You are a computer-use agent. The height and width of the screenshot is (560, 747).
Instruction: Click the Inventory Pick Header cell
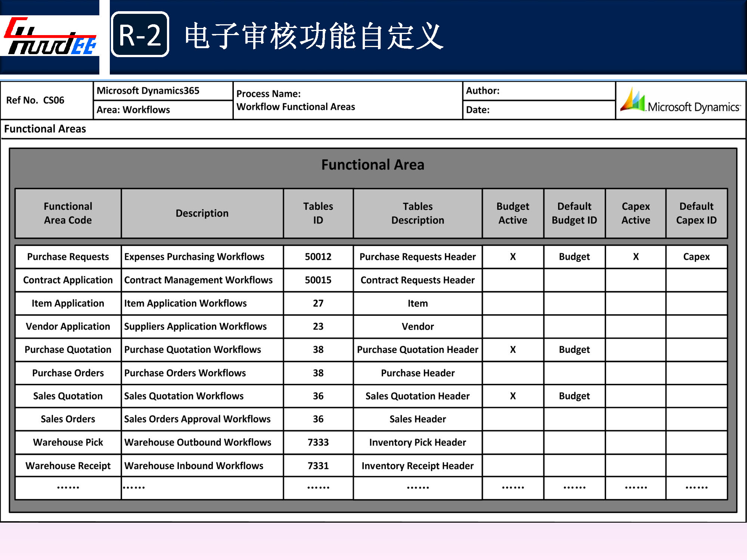418,442
